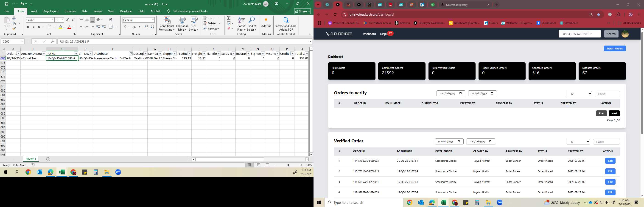
Task: Open the PO No. column filter dropdown
Action: coord(76,54)
